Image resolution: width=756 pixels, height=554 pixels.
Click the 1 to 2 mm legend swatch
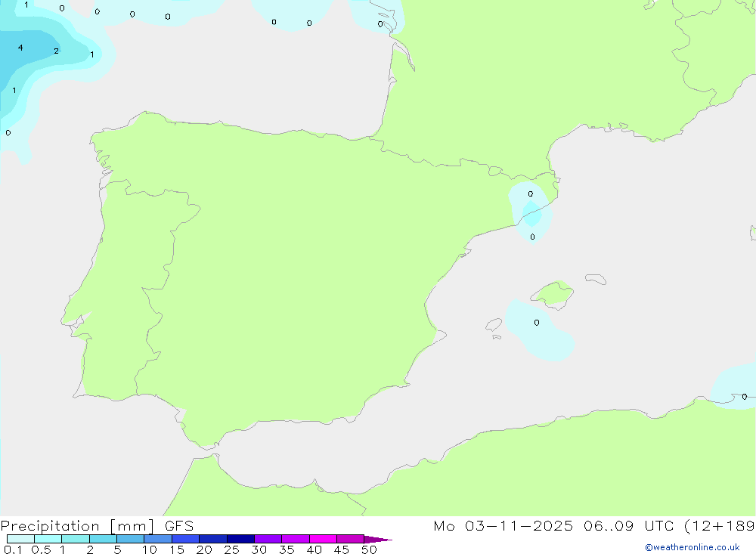(75, 539)
